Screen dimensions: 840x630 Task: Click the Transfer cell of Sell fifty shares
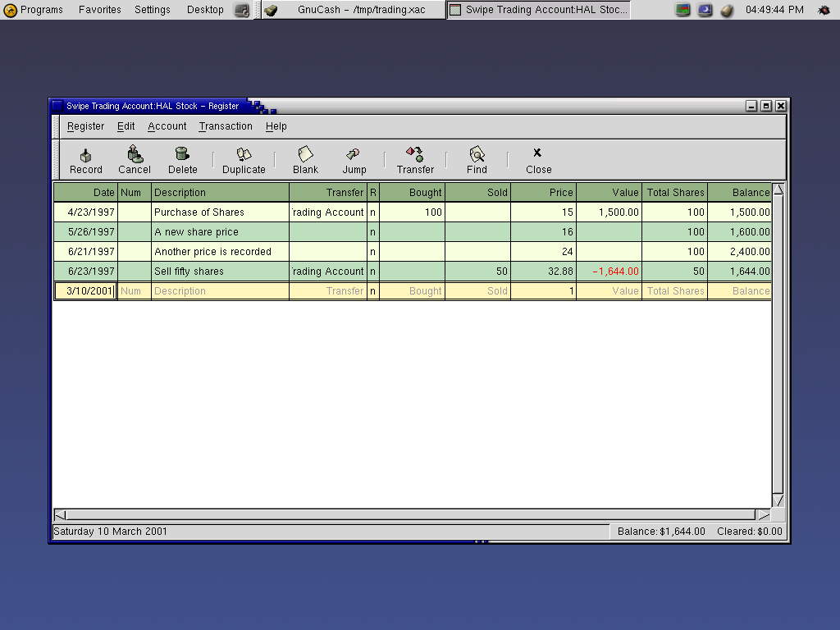pos(328,272)
